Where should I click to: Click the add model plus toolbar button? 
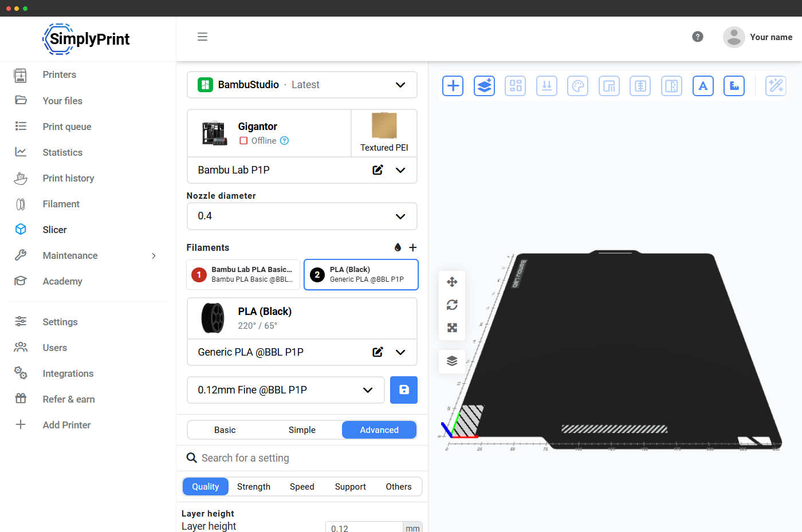click(453, 86)
